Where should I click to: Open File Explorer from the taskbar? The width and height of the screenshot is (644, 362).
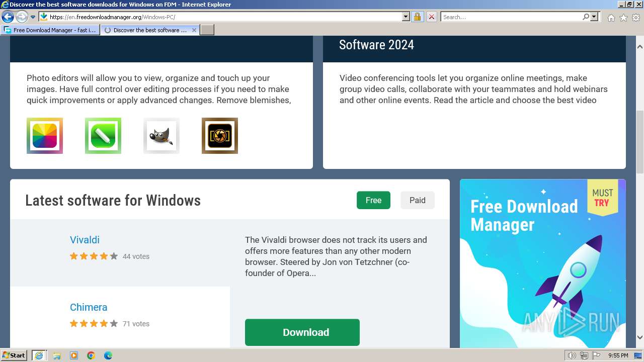pos(57,355)
